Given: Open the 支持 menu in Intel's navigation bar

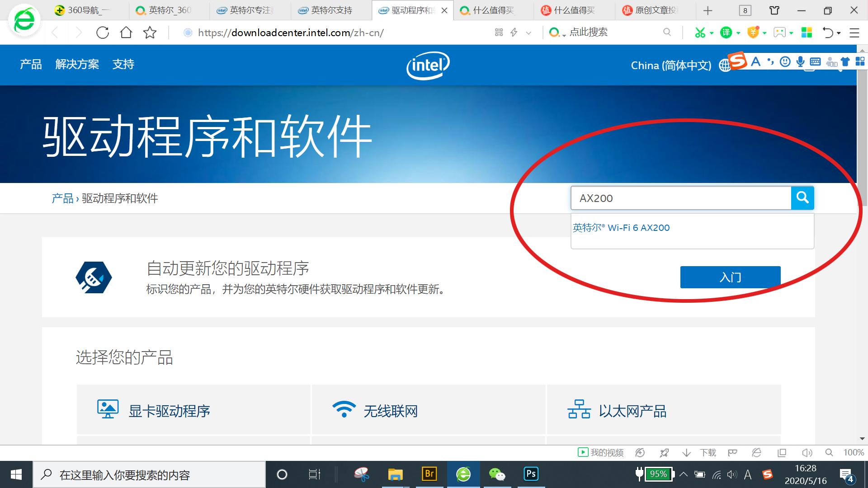Looking at the screenshot, I should coord(123,65).
